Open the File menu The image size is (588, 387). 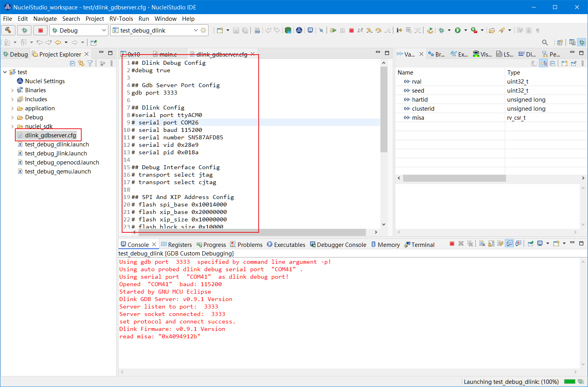pos(7,18)
